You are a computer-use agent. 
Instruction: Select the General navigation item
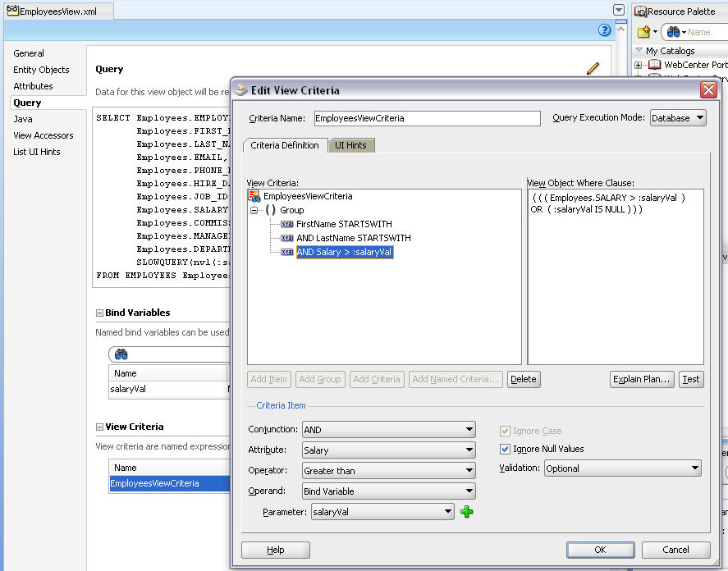29,53
